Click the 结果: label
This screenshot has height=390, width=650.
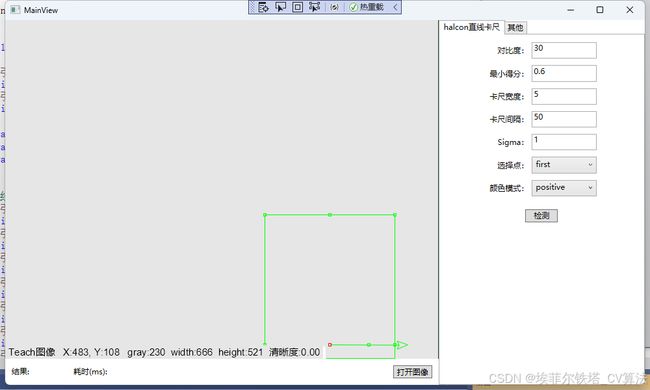tap(20, 372)
